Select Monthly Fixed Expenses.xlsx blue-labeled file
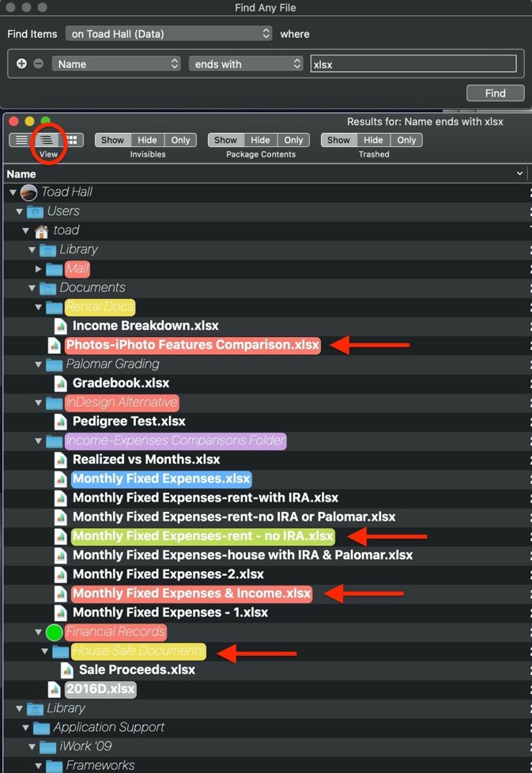Screen dimensions: 532x773 pyautogui.click(x=161, y=479)
